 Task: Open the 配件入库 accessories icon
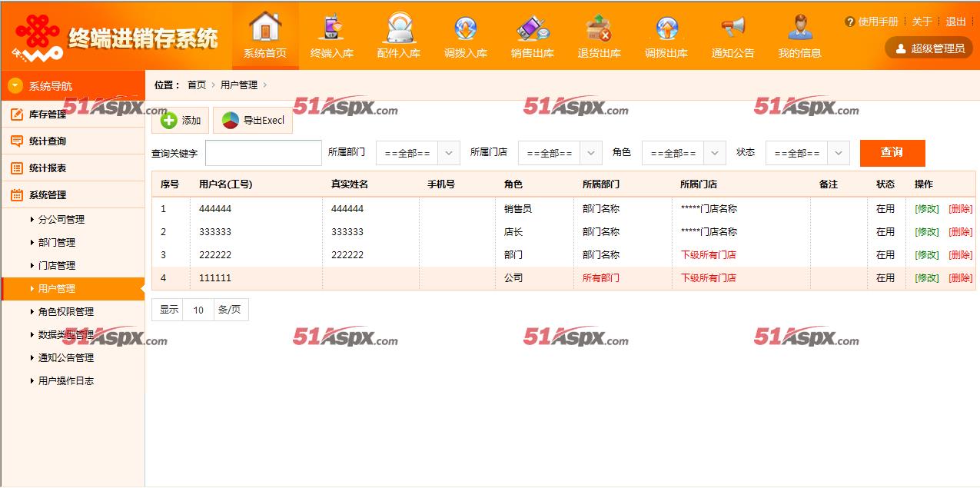click(x=399, y=29)
